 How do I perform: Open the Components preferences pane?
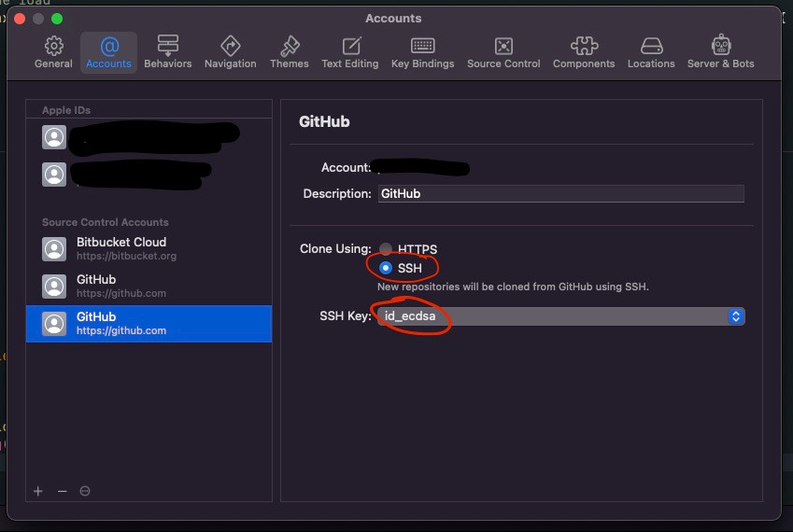(584, 52)
